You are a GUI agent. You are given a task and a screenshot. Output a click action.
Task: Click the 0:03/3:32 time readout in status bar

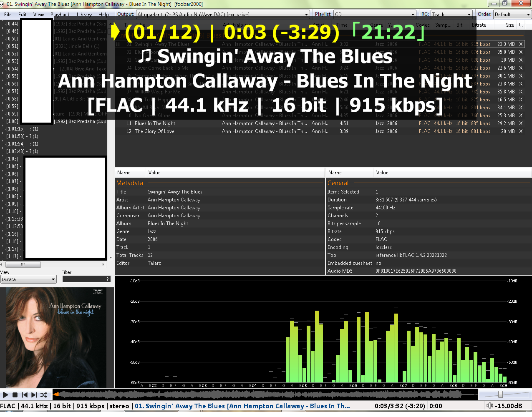point(400,406)
